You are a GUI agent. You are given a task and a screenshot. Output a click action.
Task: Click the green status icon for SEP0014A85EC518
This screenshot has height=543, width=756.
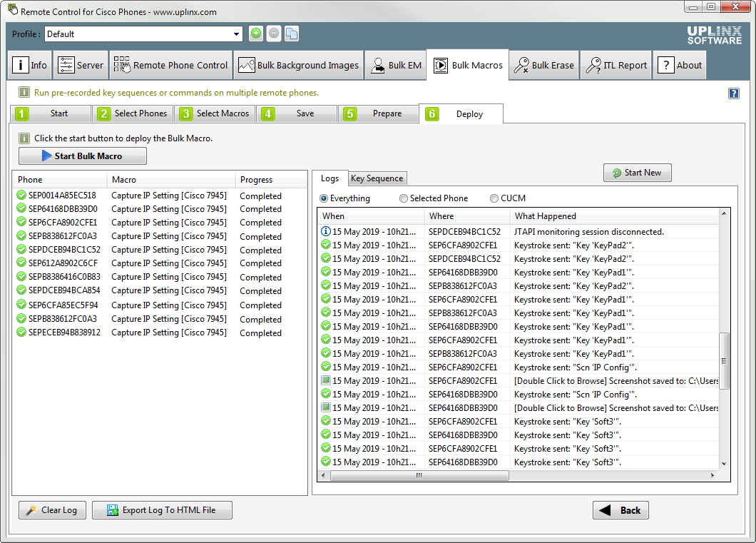[21, 195]
